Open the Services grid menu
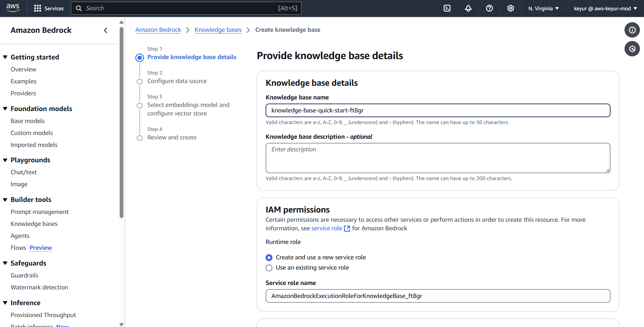This screenshot has height=327, width=644. point(49,8)
